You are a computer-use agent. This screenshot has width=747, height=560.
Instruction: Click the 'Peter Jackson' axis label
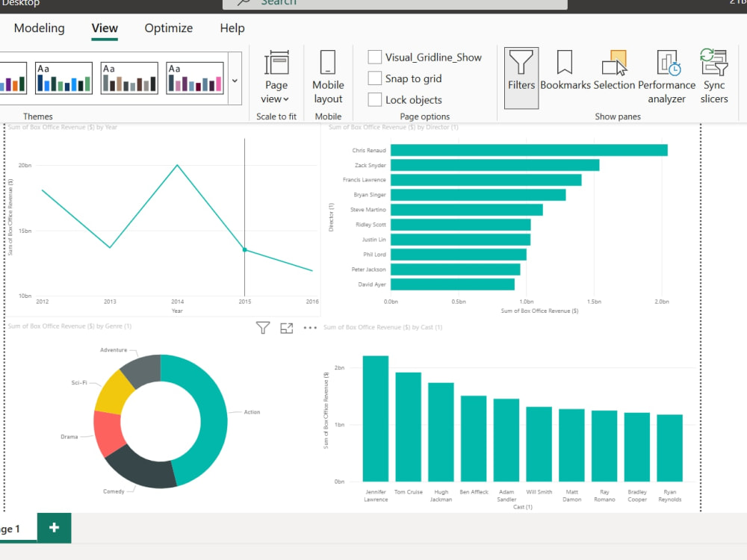point(369,270)
